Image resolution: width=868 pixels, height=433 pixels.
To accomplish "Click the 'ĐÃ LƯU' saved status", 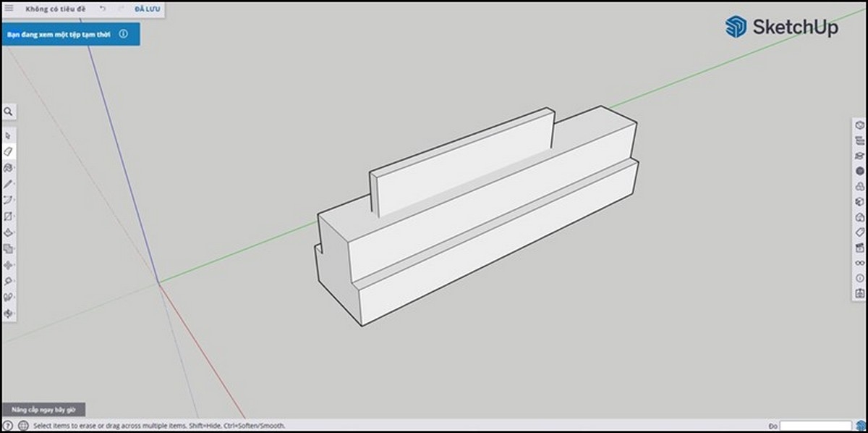I will (x=147, y=9).
